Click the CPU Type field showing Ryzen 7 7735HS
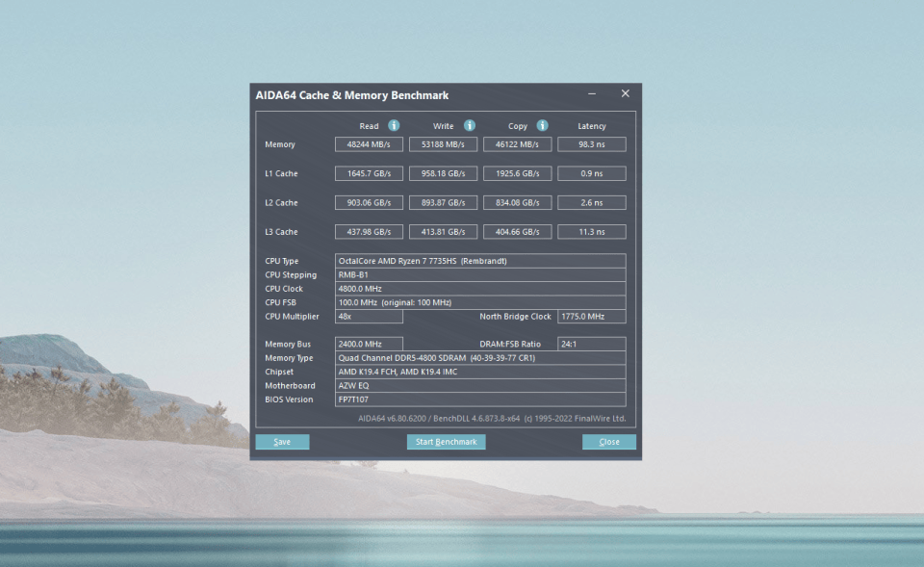Image resolution: width=924 pixels, height=567 pixels. point(479,261)
